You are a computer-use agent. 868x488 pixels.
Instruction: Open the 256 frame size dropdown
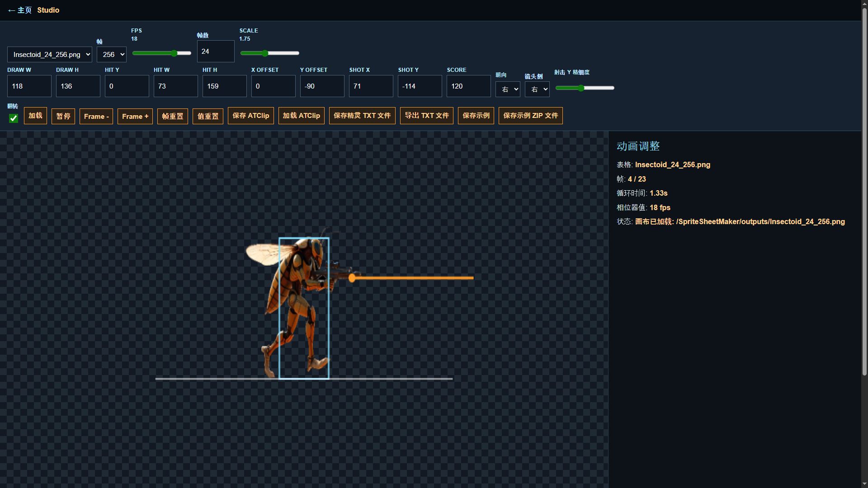click(112, 55)
